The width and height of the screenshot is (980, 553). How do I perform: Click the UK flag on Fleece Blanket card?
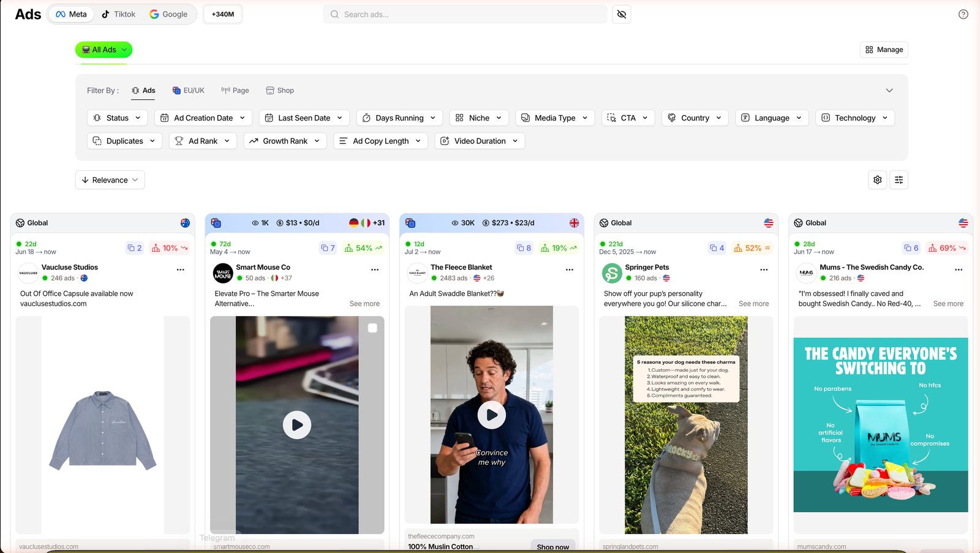tap(574, 223)
